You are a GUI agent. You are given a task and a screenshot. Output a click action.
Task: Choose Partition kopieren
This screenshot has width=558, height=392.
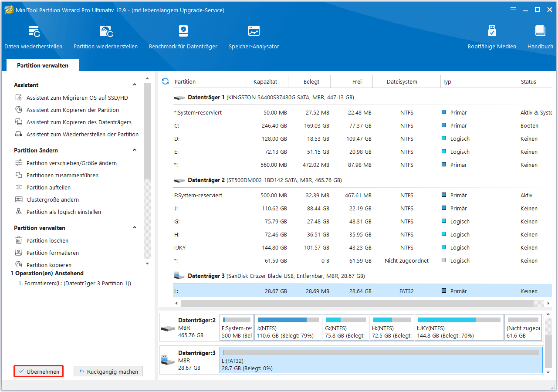(x=43, y=265)
